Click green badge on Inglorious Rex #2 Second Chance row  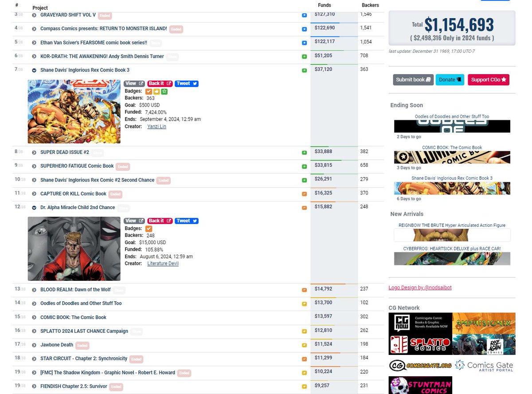[x=304, y=181]
